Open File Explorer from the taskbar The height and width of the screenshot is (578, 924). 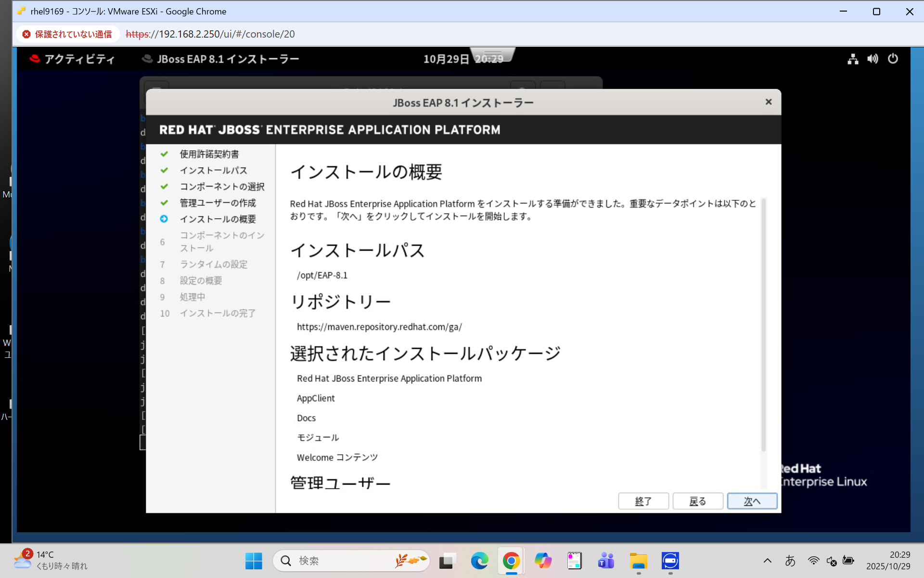pyautogui.click(x=638, y=561)
